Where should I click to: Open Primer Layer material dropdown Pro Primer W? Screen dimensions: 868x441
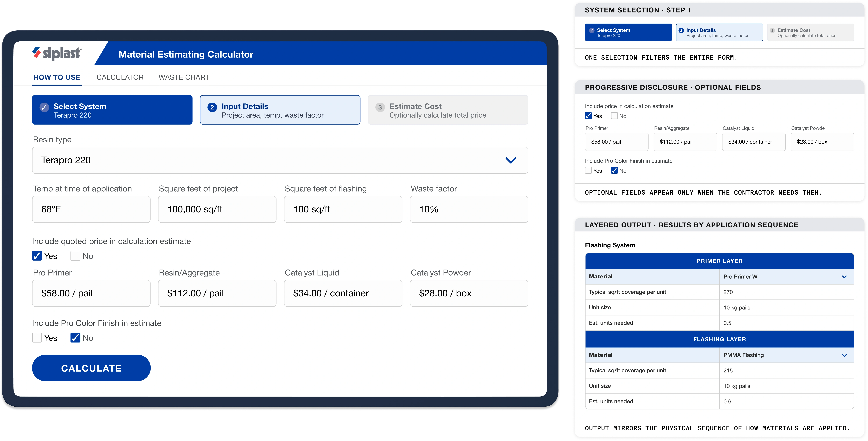(x=786, y=277)
